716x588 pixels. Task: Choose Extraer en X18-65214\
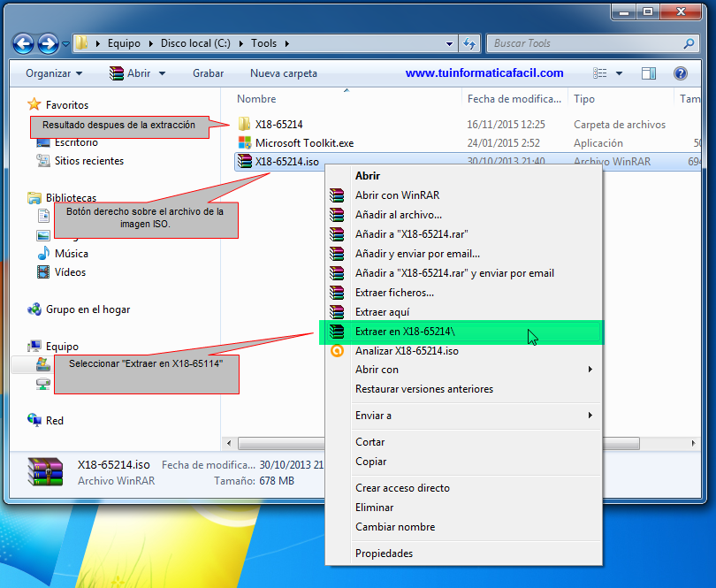463,332
